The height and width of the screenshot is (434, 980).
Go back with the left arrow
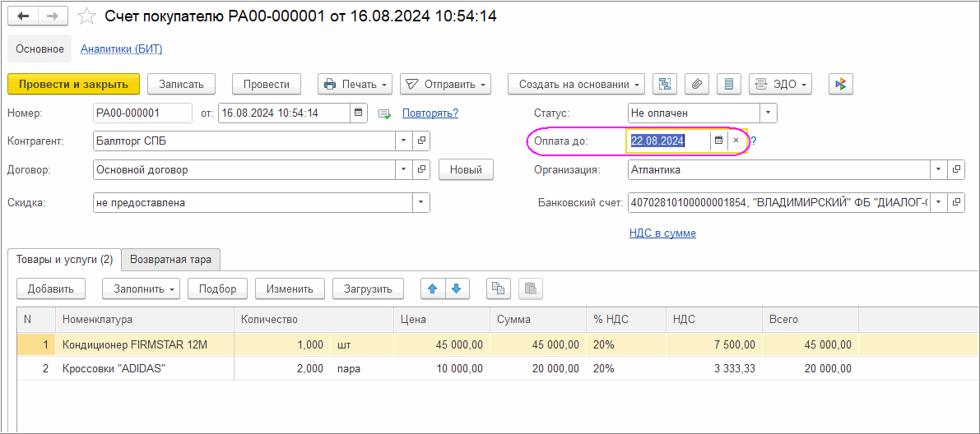coord(24,16)
